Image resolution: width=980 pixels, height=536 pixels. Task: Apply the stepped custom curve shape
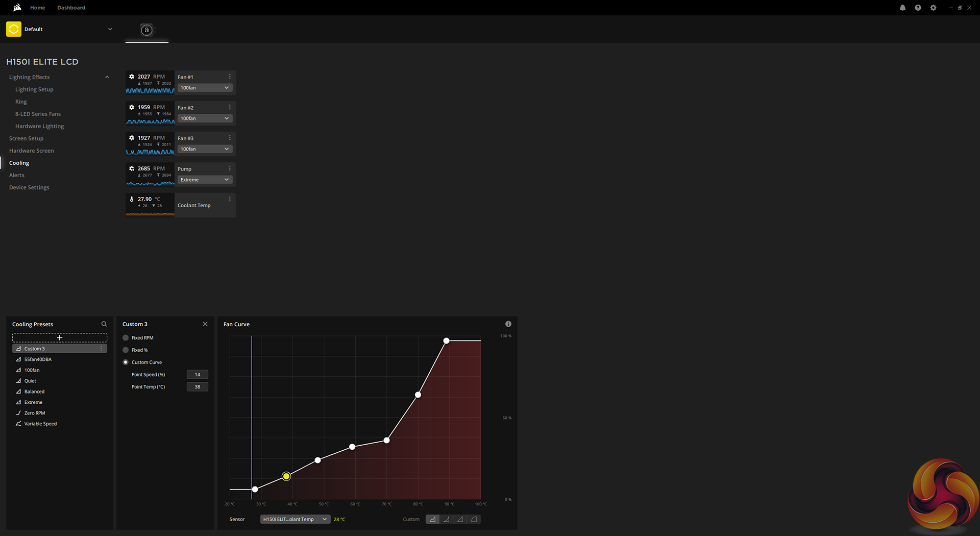[433, 519]
